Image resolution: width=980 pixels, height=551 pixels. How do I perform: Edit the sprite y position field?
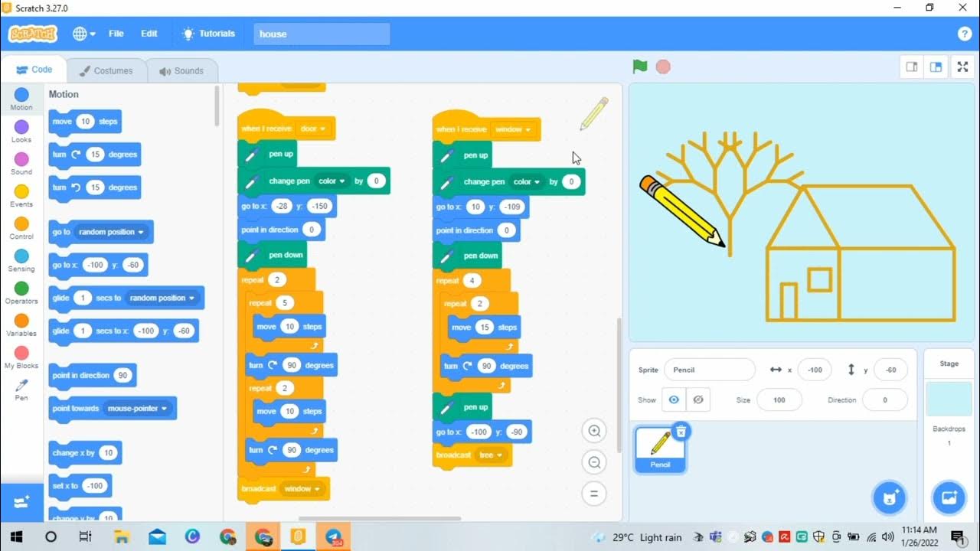pyautogui.click(x=890, y=370)
